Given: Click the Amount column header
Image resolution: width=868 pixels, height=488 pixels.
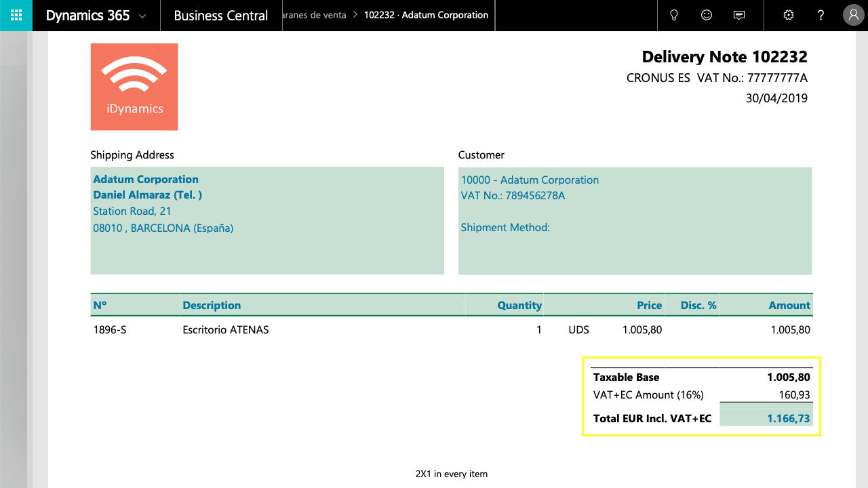Looking at the screenshot, I should [x=789, y=305].
